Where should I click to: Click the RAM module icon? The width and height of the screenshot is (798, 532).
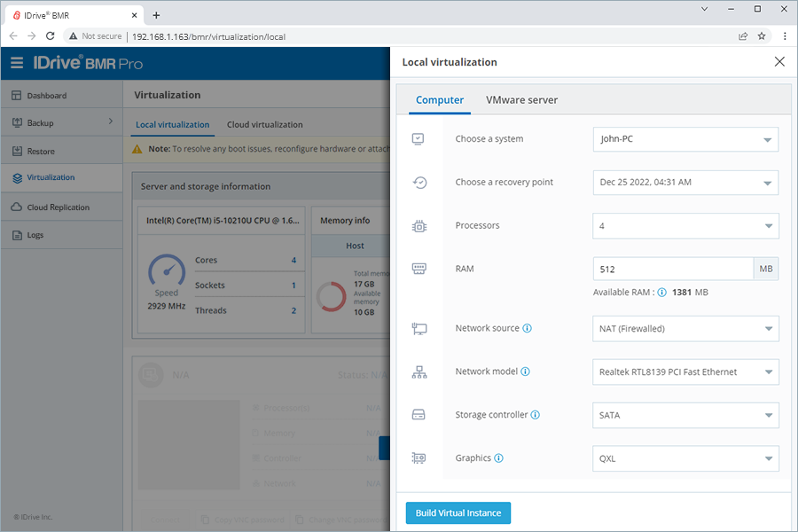point(419,269)
